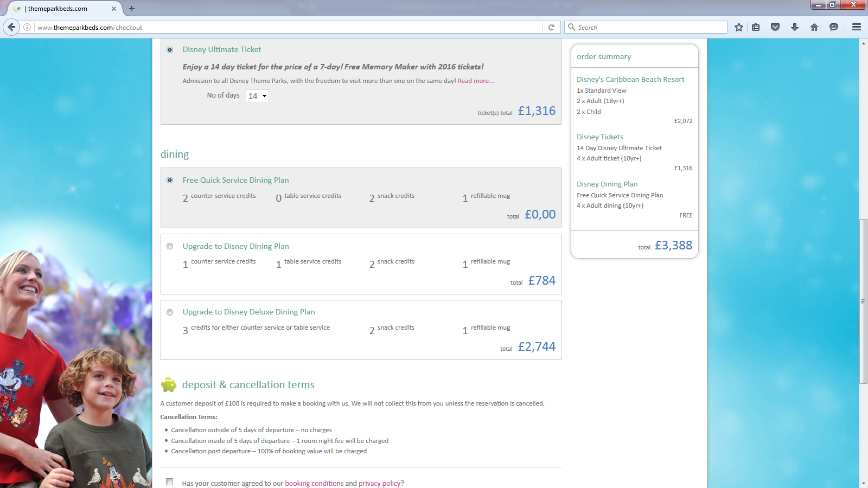Click the £1,316 ticket(s) total price
868x488 pixels.
pyautogui.click(x=537, y=111)
